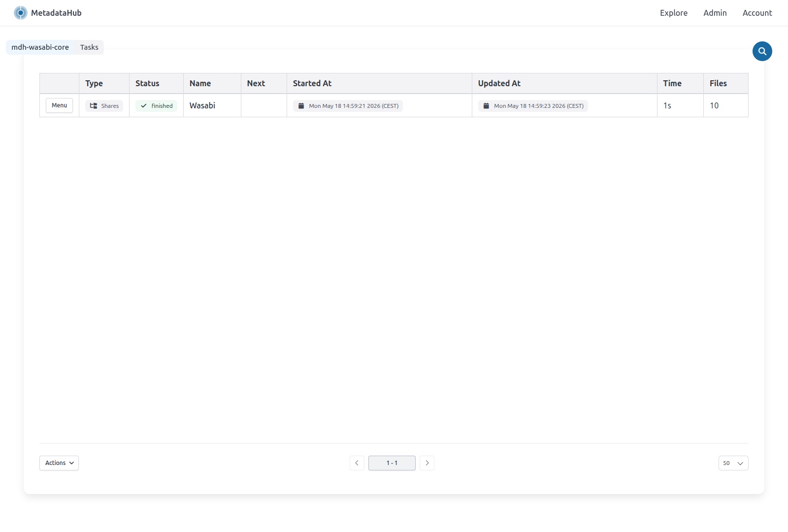Click the MetadataHub title link

[56, 13]
